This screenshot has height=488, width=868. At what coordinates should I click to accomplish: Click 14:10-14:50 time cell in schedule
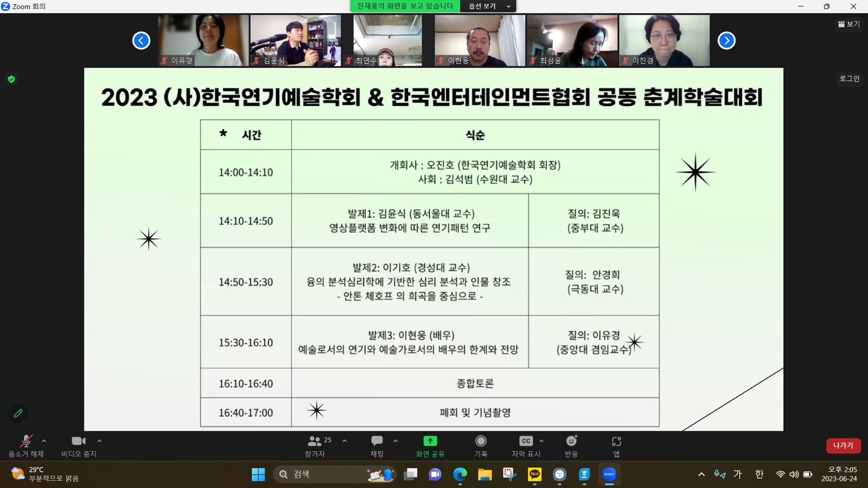246,221
